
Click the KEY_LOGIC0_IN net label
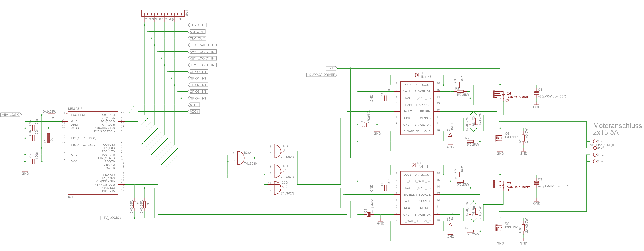point(202,65)
